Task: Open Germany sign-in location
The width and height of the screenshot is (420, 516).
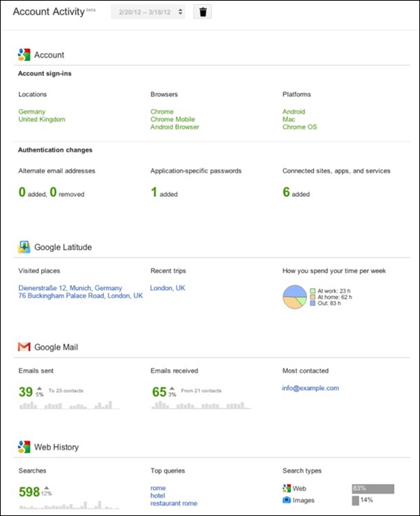Action: pos(32,112)
